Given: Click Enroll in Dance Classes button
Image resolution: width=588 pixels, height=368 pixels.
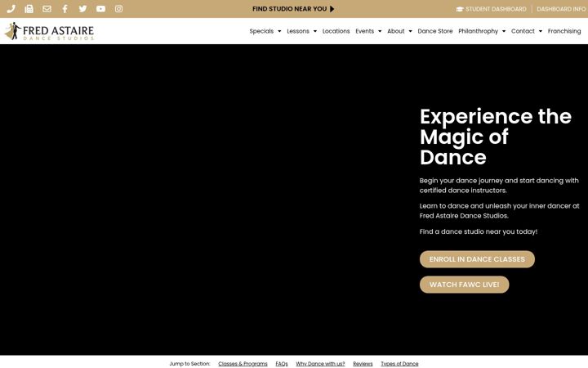Looking at the screenshot, I should [x=477, y=259].
